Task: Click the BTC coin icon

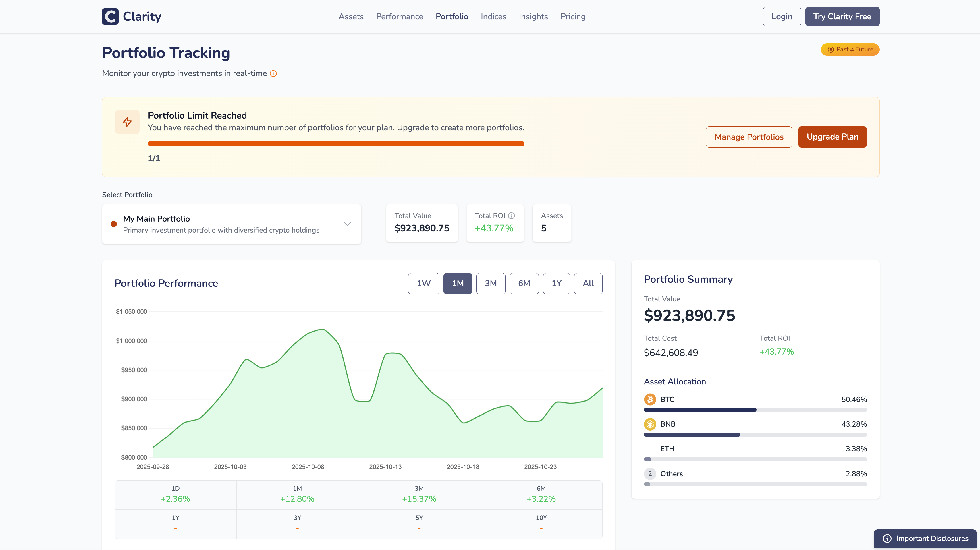Action: point(650,399)
